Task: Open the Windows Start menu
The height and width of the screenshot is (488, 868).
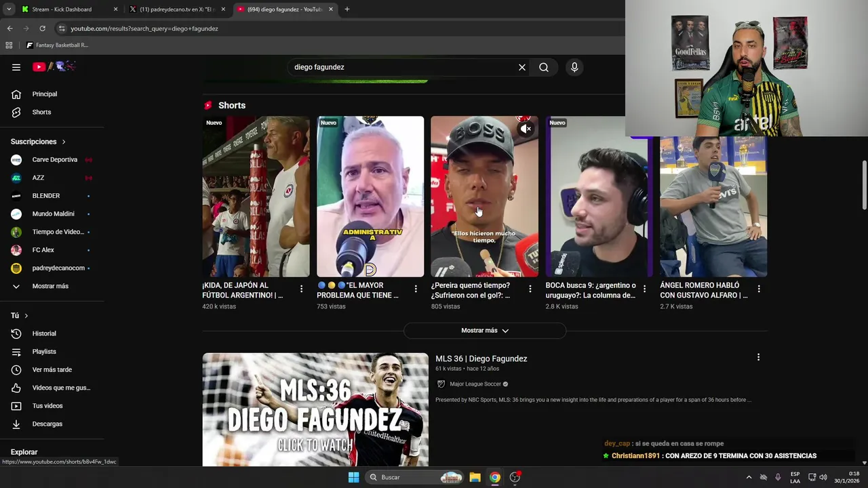Action: click(353, 477)
